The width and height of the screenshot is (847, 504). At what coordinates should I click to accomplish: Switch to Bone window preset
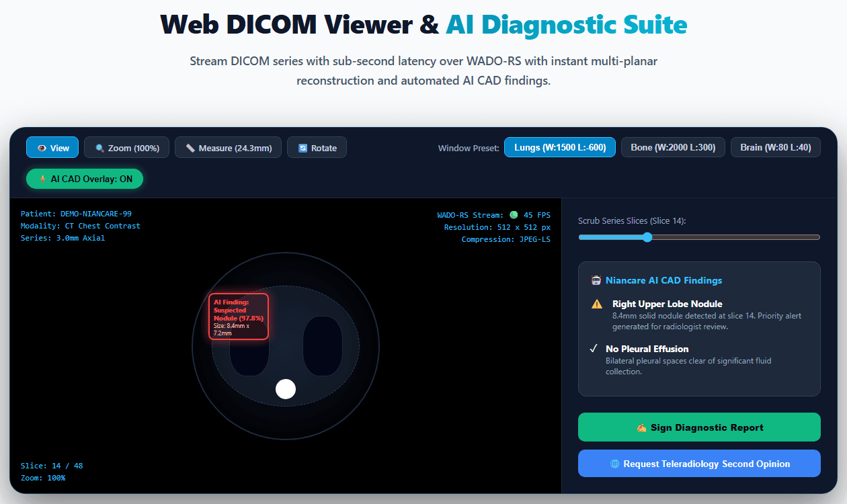673,147
